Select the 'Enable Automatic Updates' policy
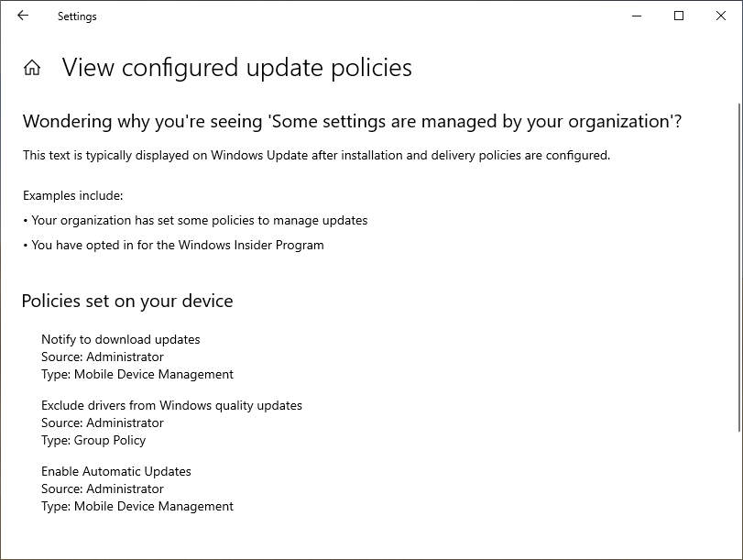 pos(116,471)
